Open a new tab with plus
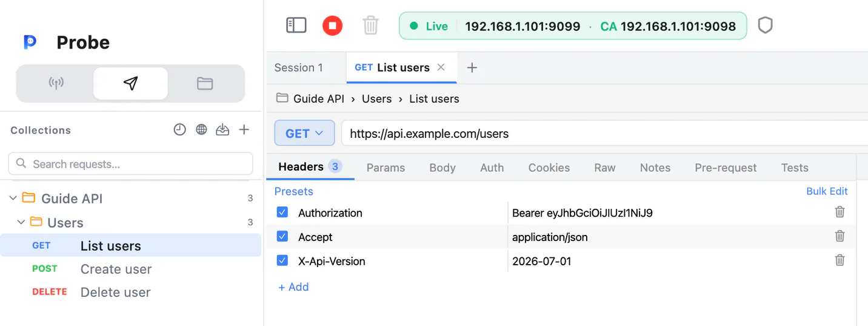This screenshot has width=868, height=326. click(x=472, y=67)
